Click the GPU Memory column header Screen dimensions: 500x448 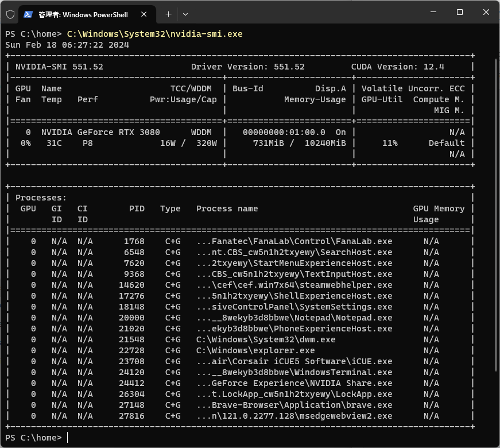439,208
